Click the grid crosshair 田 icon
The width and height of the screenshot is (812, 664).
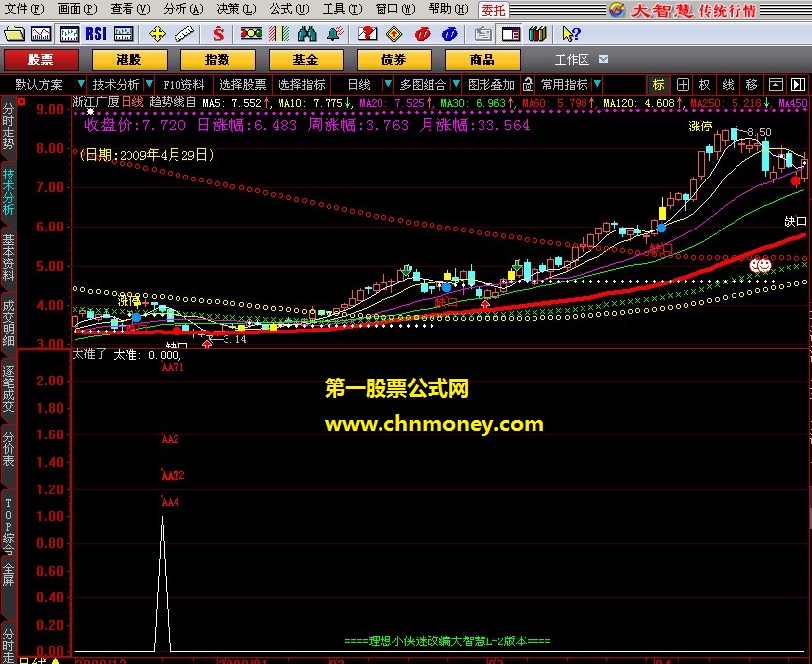683,85
